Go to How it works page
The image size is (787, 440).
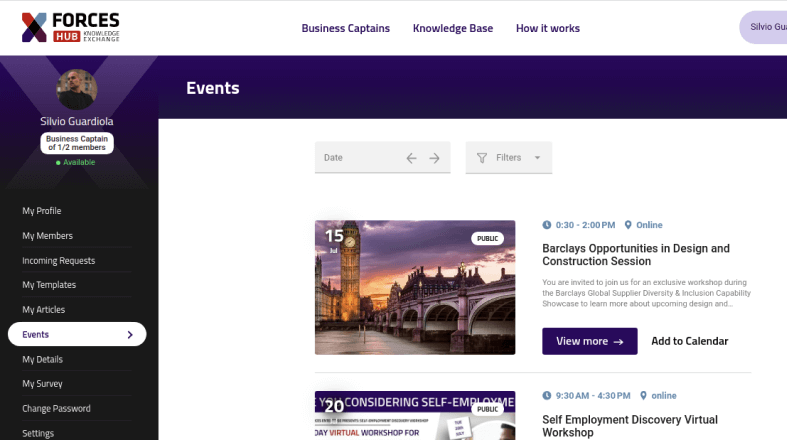tap(548, 28)
